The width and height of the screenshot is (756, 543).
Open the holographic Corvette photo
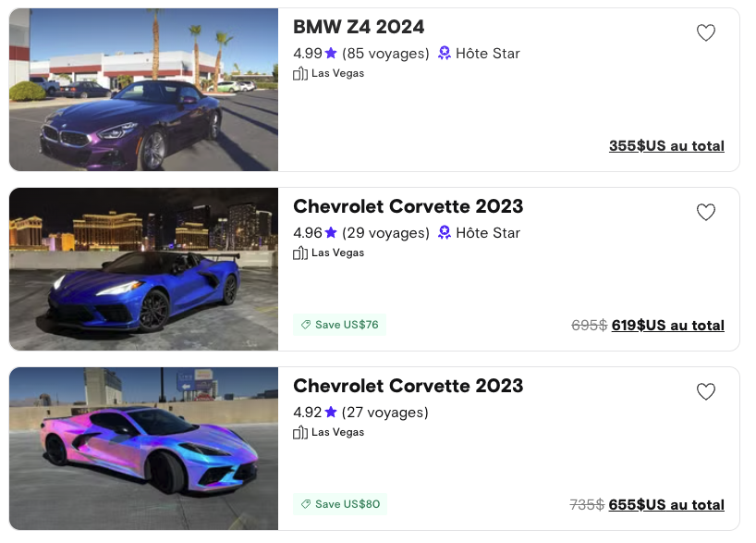coord(144,449)
